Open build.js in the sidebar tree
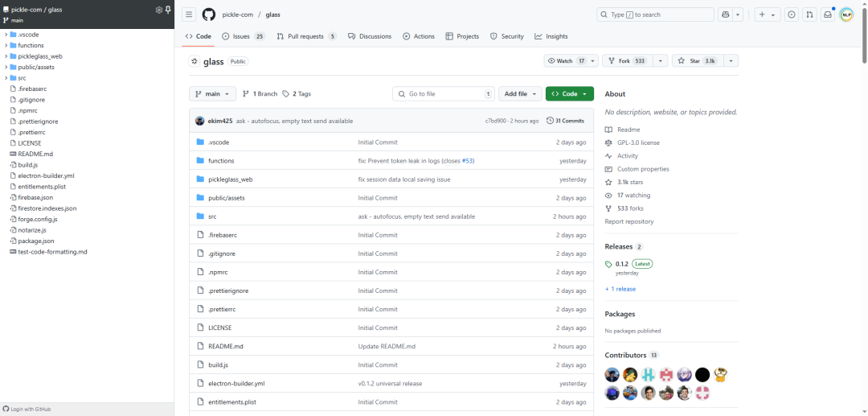 tap(27, 164)
